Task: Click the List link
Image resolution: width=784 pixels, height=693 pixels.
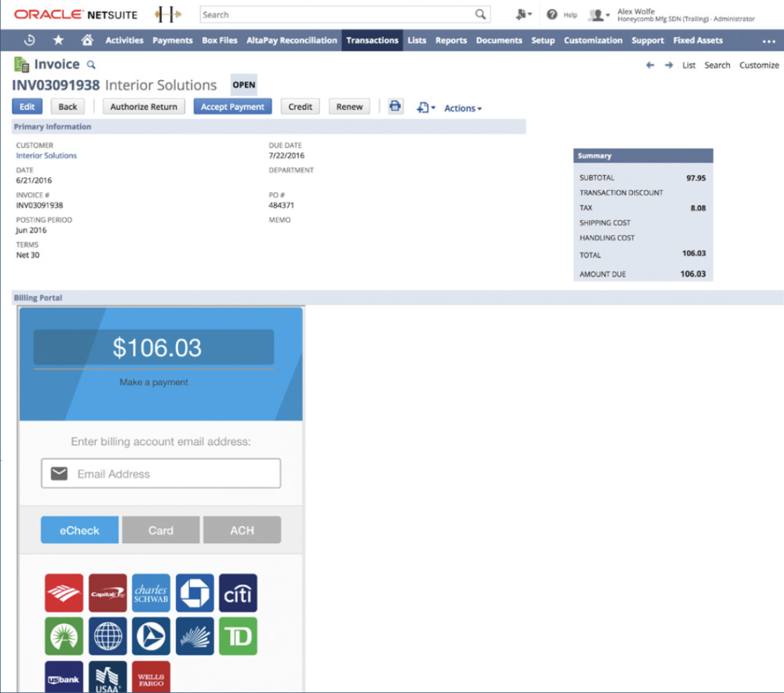Action: [689, 65]
